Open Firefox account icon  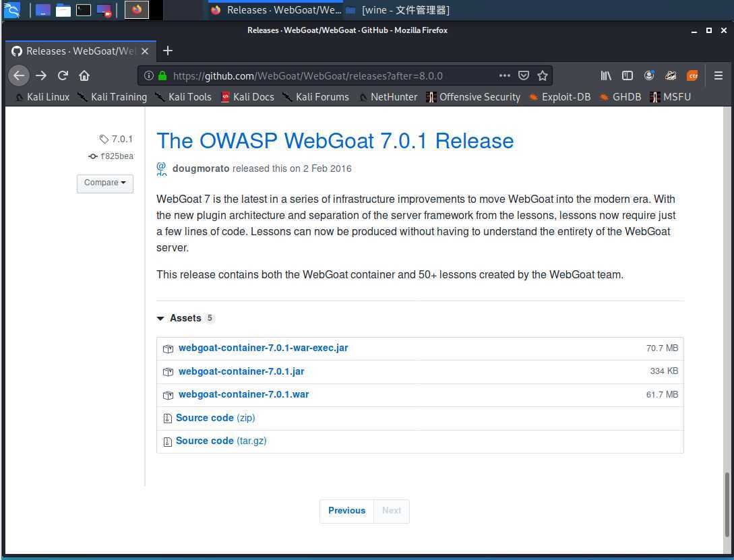[649, 75]
